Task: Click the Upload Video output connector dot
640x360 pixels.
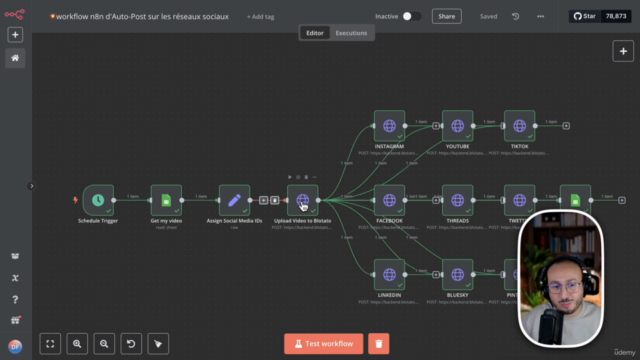Action: coord(318,200)
